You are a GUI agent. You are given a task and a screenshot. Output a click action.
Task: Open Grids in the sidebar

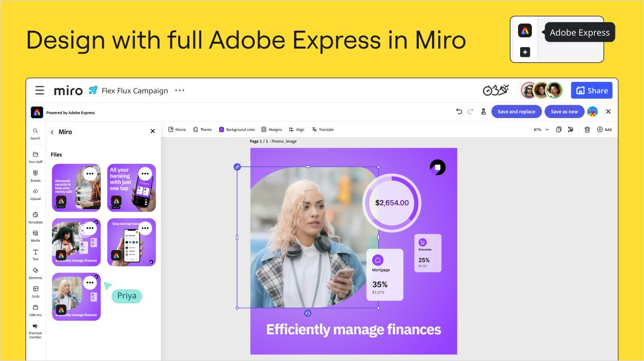pyautogui.click(x=35, y=291)
